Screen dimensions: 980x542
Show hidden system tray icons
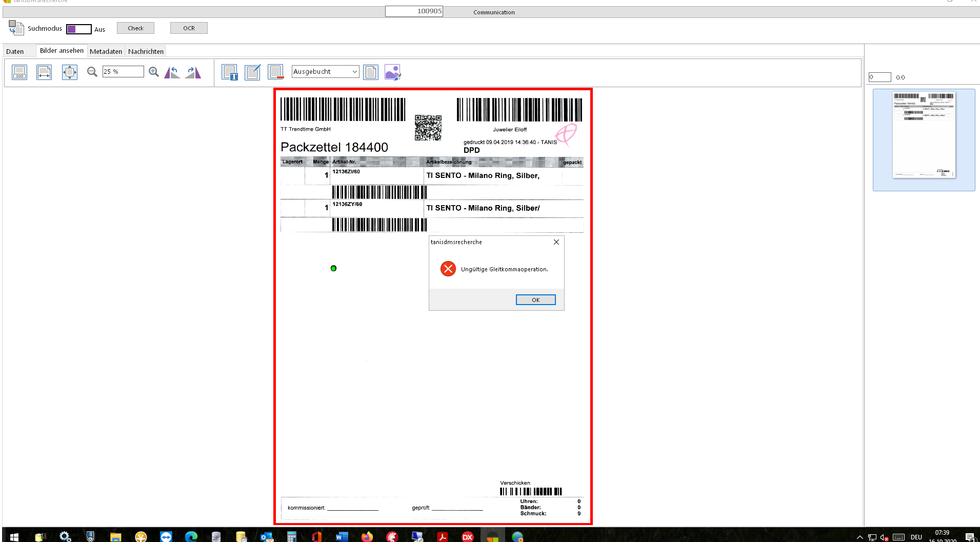[860, 537]
